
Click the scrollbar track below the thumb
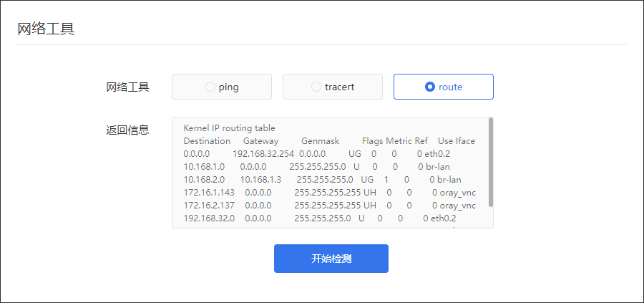tap(491, 216)
